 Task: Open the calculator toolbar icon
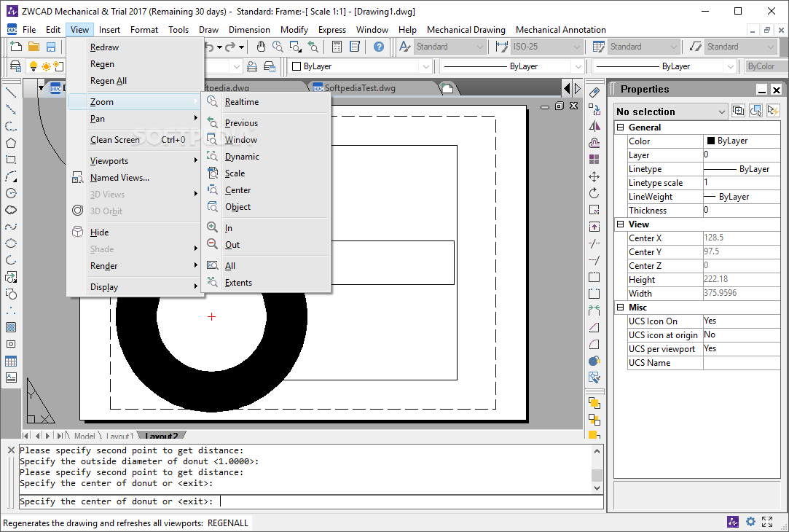tap(337, 47)
